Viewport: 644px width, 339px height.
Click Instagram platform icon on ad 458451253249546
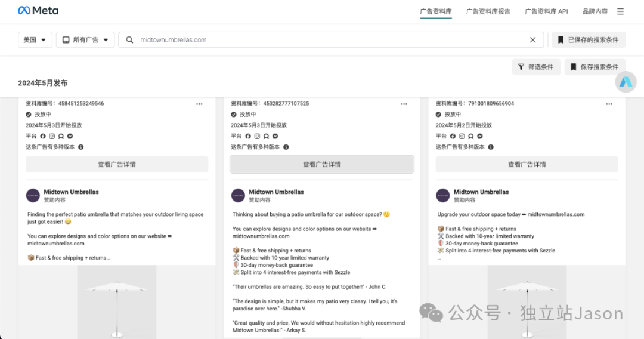(x=52, y=136)
